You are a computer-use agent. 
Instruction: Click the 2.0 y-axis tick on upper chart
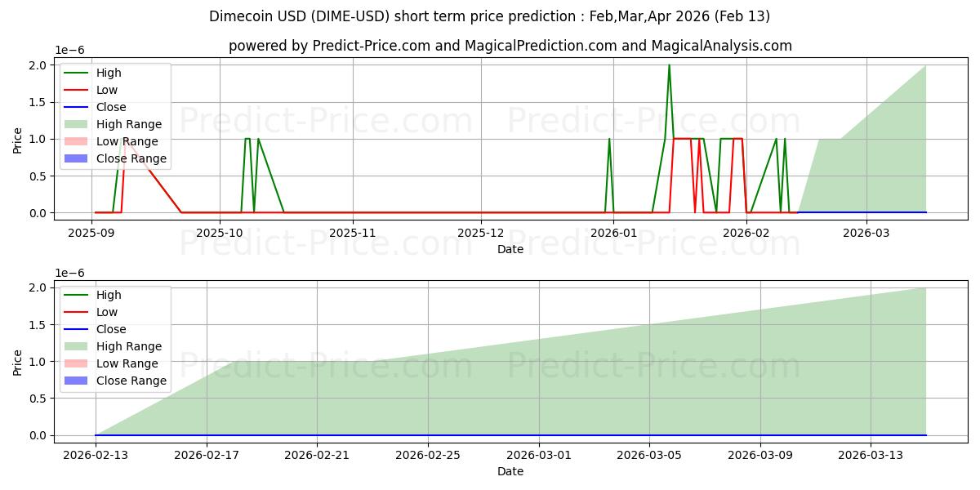[x=38, y=65]
